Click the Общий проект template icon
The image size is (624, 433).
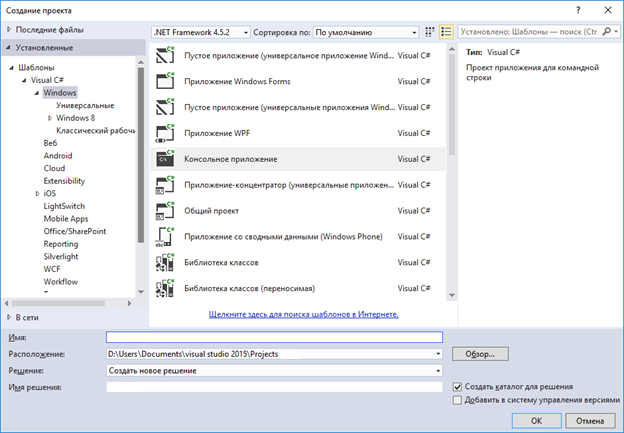click(x=165, y=211)
